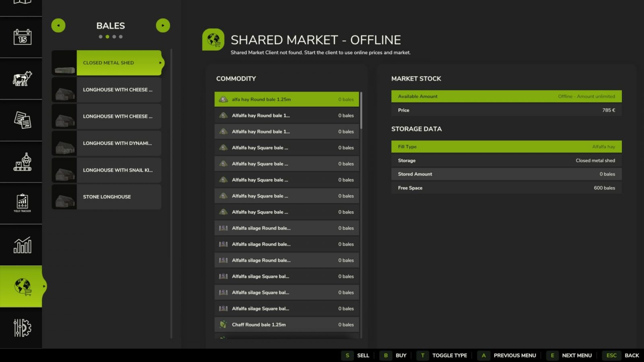Viewport: 644px width, 362px height.
Task: Select the second page dot under BALES
Action: [107, 37]
